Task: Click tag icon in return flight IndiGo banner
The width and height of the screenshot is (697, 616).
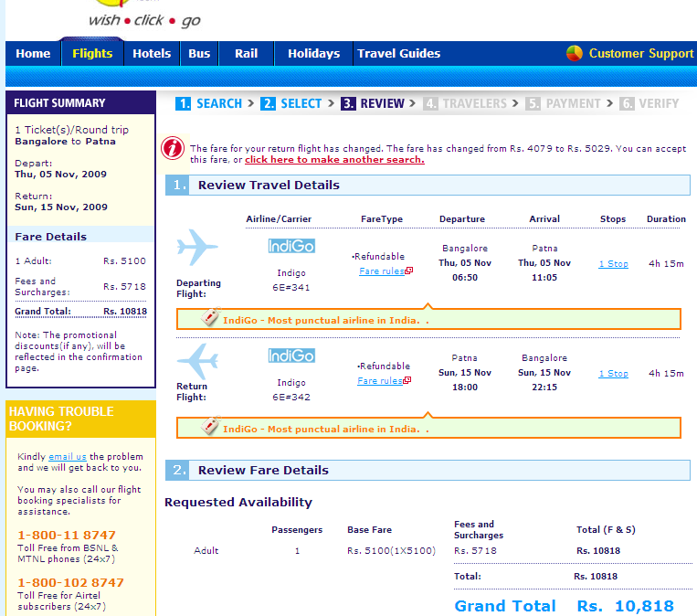Action: [x=210, y=426]
